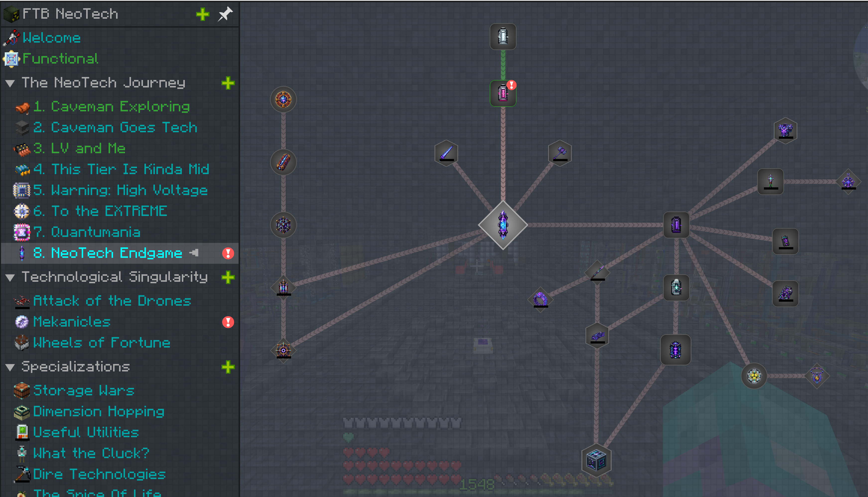Select the hammer hexagon quest

pyautogui.click(x=560, y=153)
